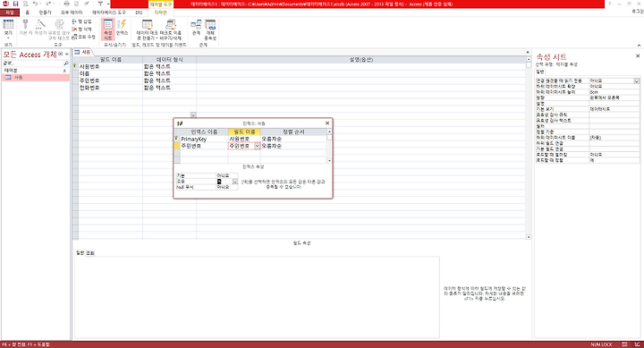The width and height of the screenshot is (644, 348).
Task: Click the Indexes dialog title bar icon
Action: pos(180,123)
